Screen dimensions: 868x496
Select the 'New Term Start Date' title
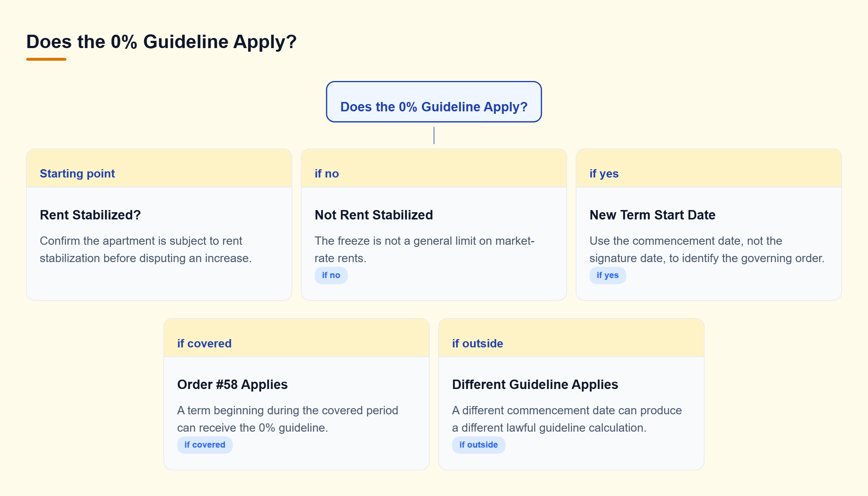click(652, 215)
